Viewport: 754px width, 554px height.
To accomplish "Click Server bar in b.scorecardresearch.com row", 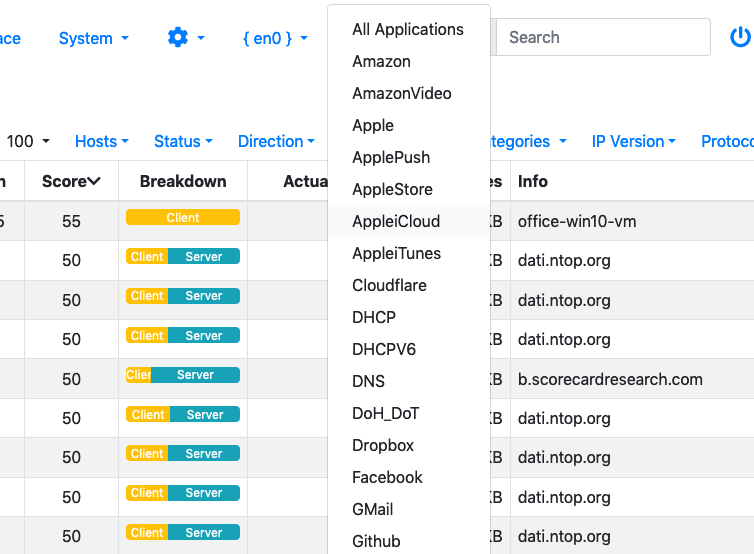I will click(x=195, y=375).
